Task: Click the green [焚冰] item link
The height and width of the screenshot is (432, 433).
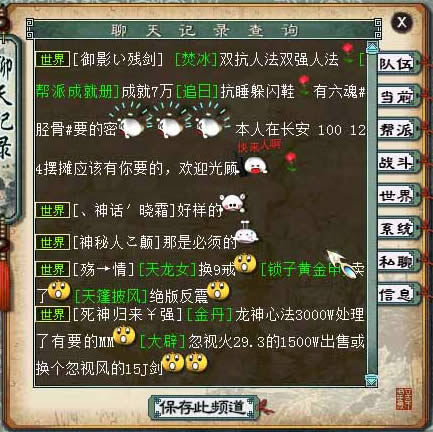Action: click(x=196, y=60)
